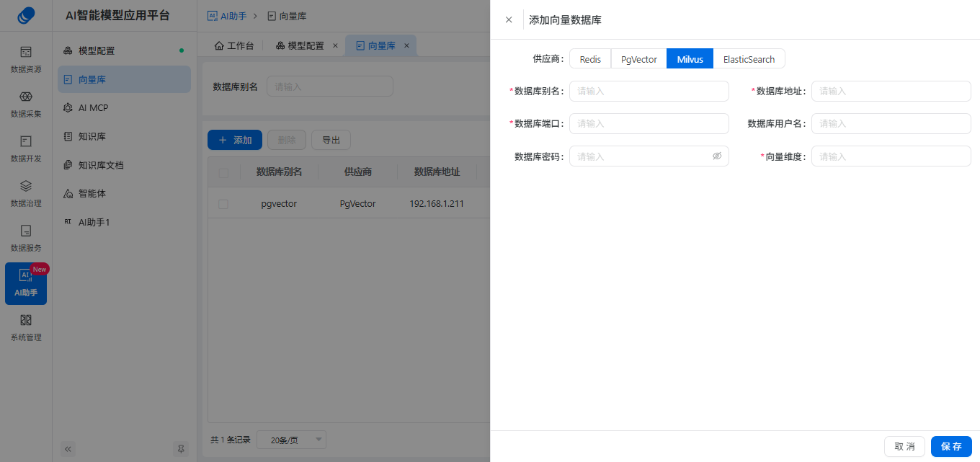Switch to 向量库 tab
Image resolution: width=980 pixels, height=462 pixels.
click(x=382, y=45)
